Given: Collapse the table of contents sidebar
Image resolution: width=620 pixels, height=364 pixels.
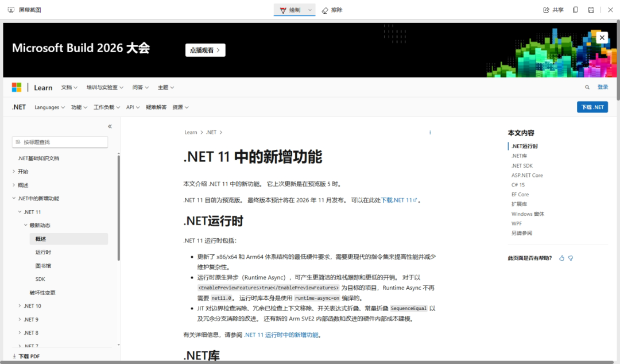Looking at the screenshot, I should (110, 127).
